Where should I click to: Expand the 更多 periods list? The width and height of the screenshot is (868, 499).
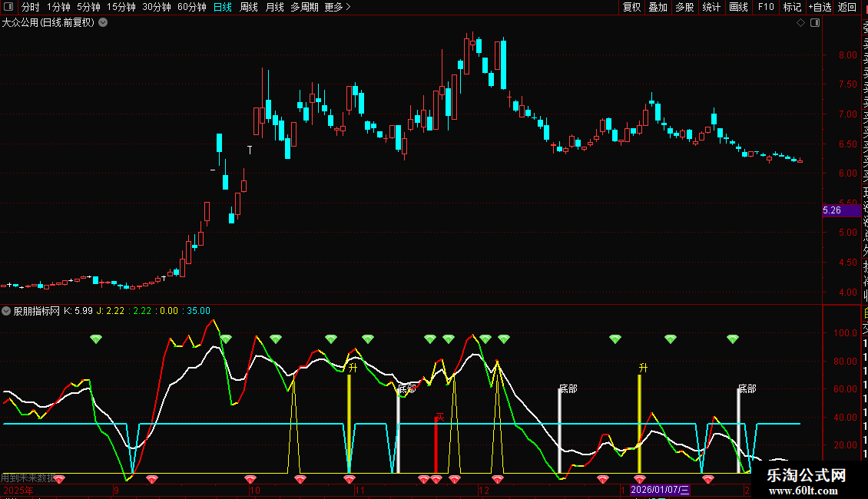(337, 7)
